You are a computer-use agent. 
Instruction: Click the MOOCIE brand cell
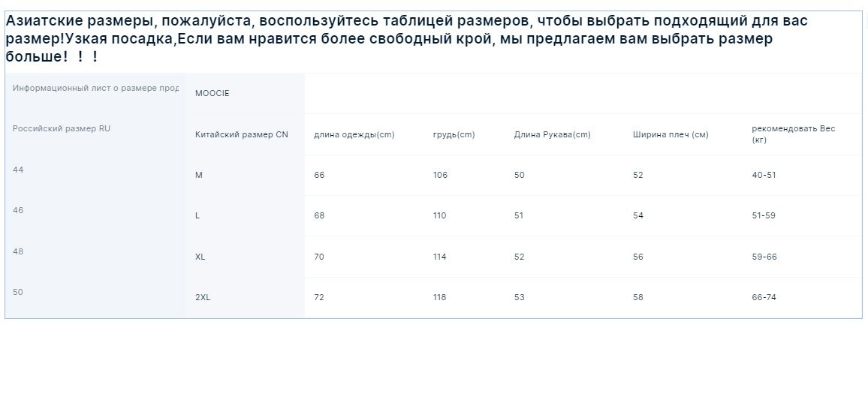[245, 93]
